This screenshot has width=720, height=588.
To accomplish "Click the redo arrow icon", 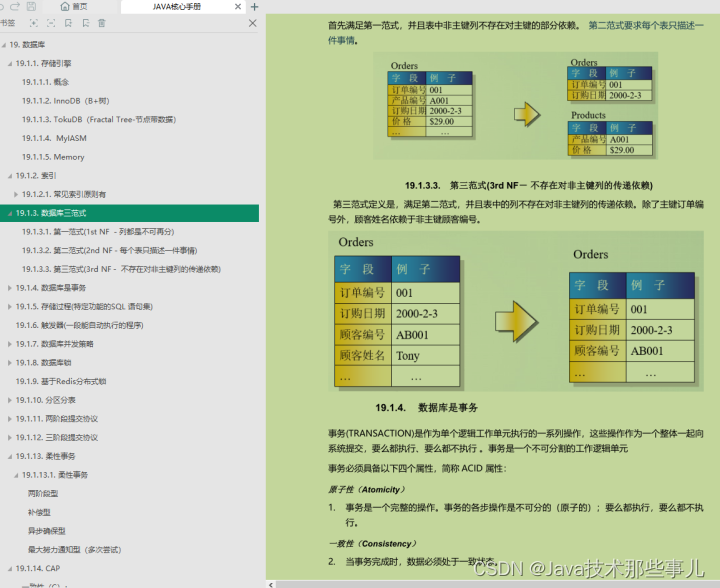I will [x=15, y=6].
